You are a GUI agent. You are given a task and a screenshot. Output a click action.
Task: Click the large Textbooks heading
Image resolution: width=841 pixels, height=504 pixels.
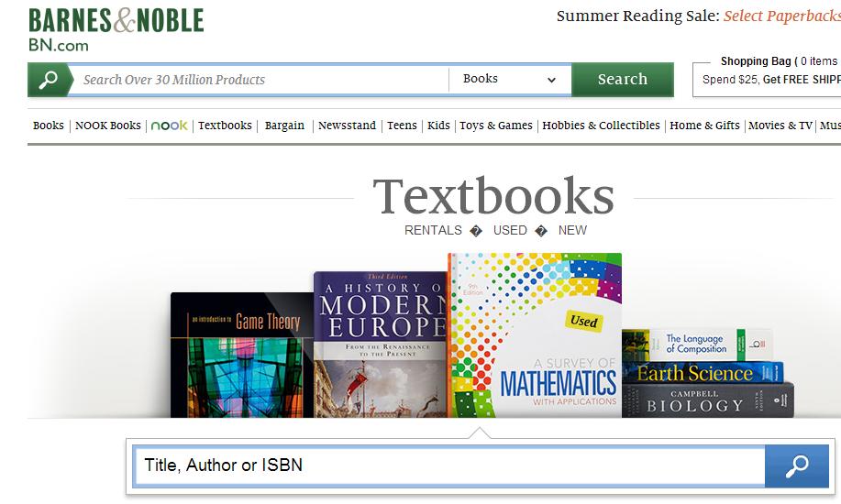[493, 196]
